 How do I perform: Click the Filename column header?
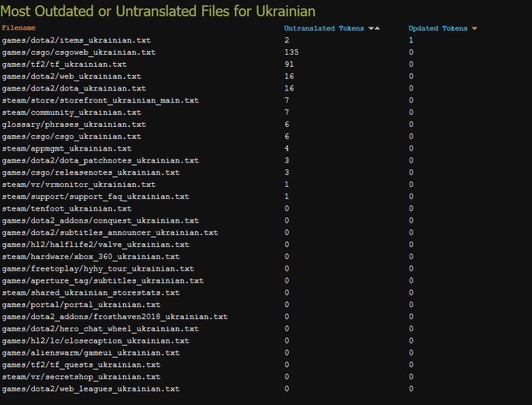click(x=19, y=28)
